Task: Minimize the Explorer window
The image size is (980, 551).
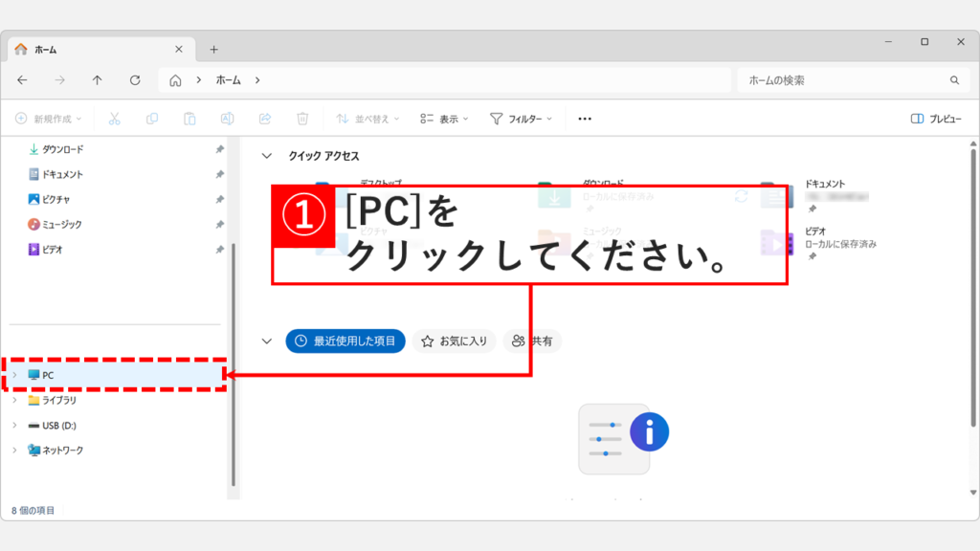Action: point(888,42)
